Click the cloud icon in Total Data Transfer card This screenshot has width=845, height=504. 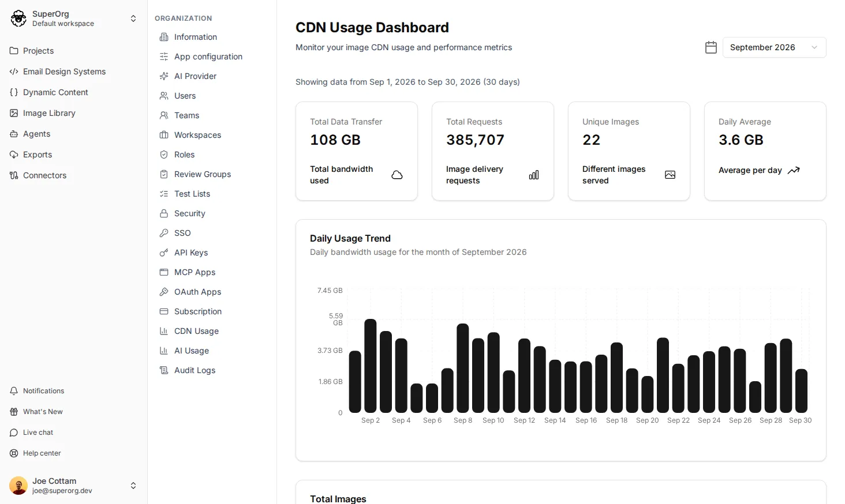[x=397, y=175]
